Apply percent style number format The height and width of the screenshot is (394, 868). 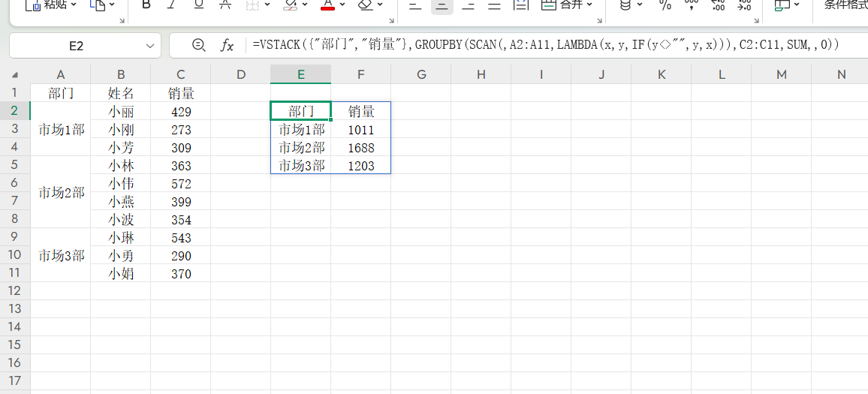pos(665,5)
